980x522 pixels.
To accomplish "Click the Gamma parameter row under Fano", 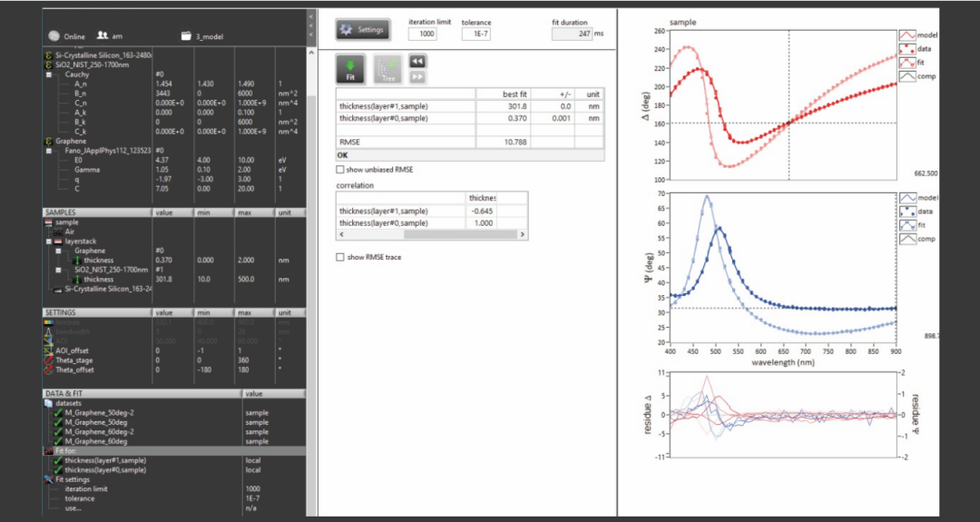I will (174, 170).
